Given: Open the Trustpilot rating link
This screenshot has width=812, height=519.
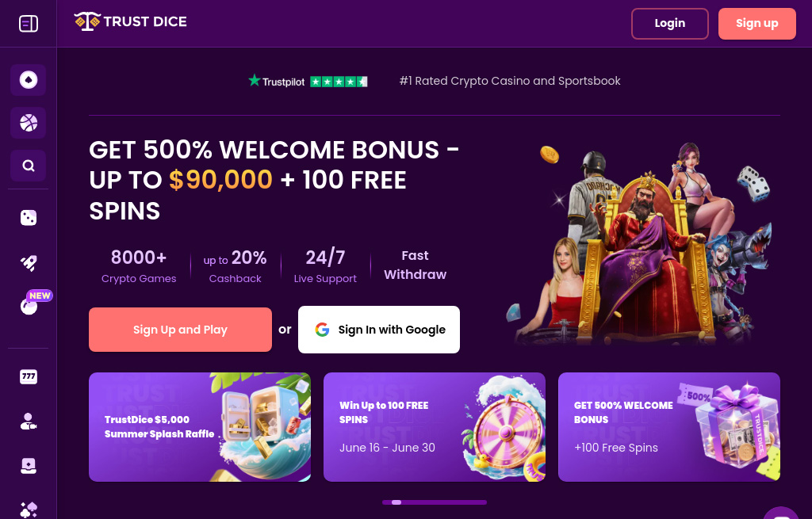Looking at the screenshot, I should (308, 82).
